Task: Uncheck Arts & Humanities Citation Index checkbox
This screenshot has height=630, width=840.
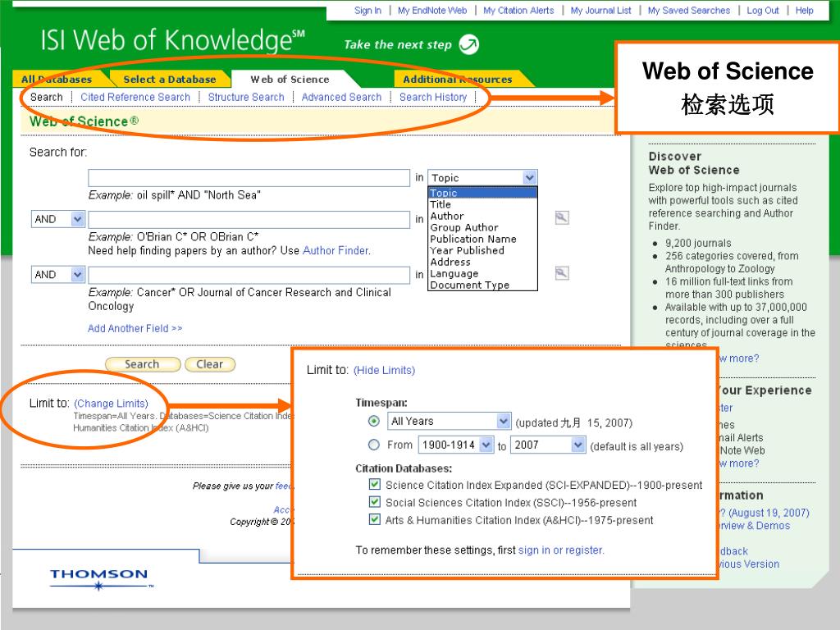Action: 374,519
